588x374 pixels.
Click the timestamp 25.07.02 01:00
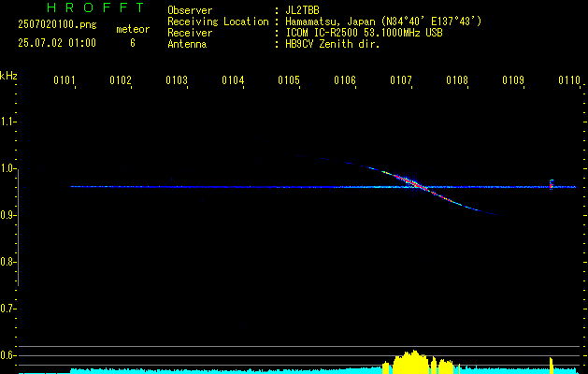[57, 43]
